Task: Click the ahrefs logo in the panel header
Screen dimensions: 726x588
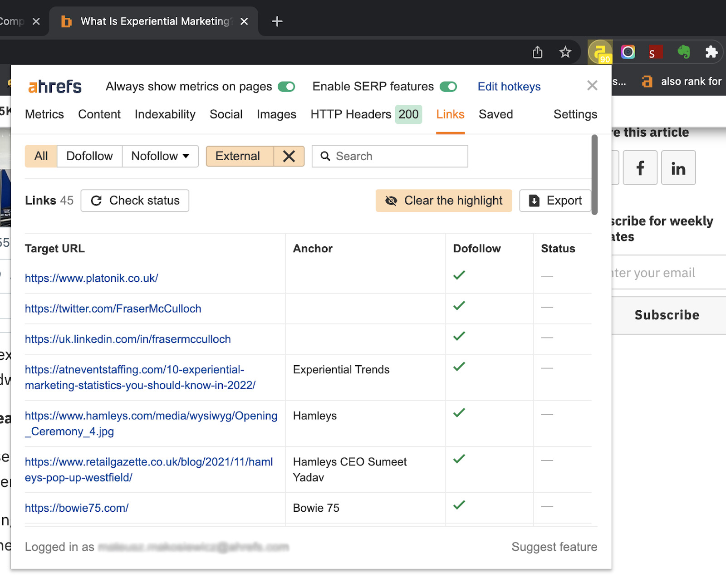Action: click(54, 86)
